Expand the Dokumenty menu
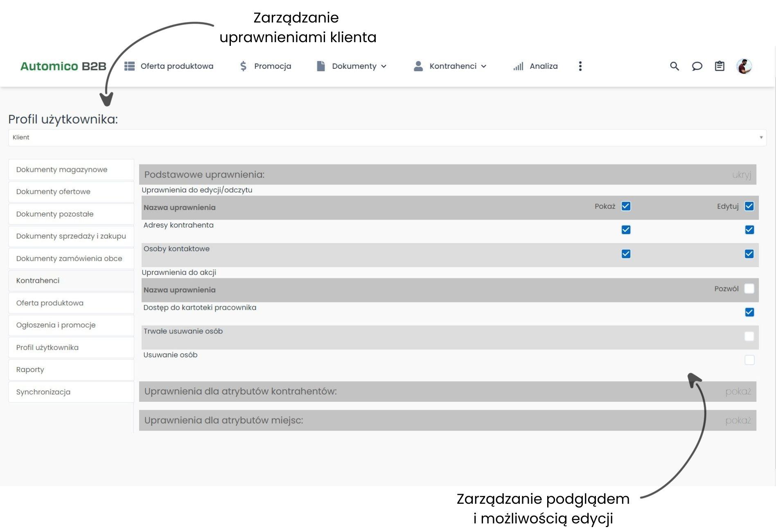 click(x=352, y=66)
